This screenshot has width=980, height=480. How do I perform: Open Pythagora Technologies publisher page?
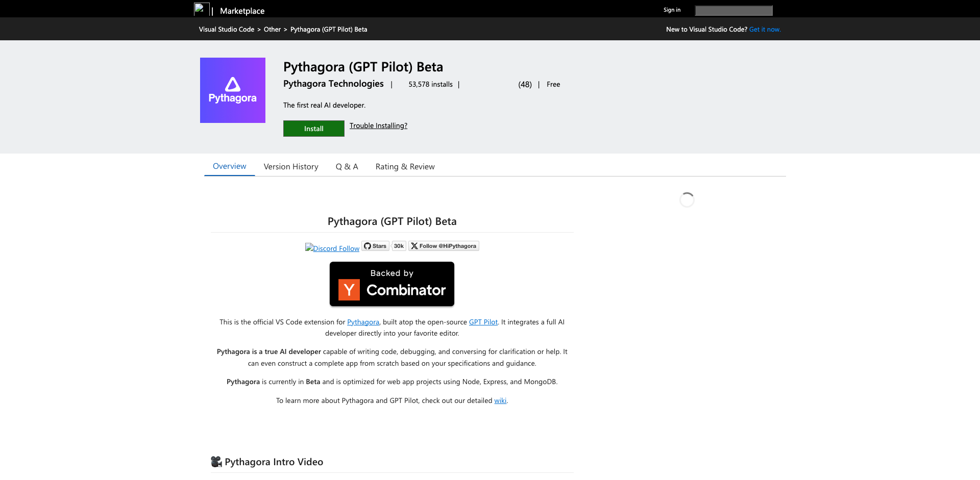pyautogui.click(x=333, y=84)
